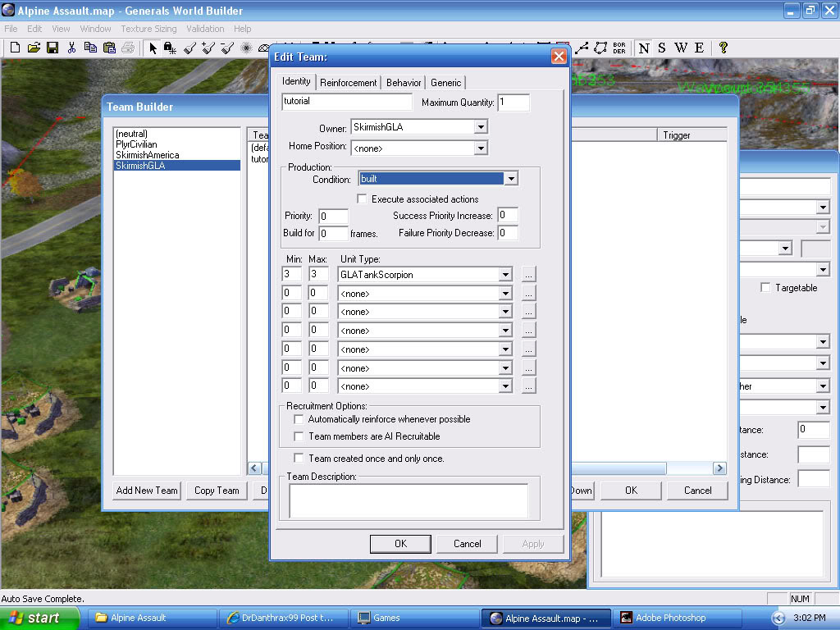Close the Edit Team dialog
Image resolution: width=840 pixels, height=630 pixels.
pyautogui.click(x=558, y=57)
